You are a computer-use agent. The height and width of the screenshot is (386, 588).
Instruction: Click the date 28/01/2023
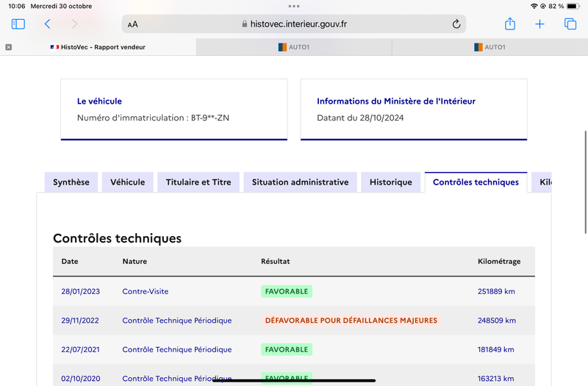tap(81, 291)
